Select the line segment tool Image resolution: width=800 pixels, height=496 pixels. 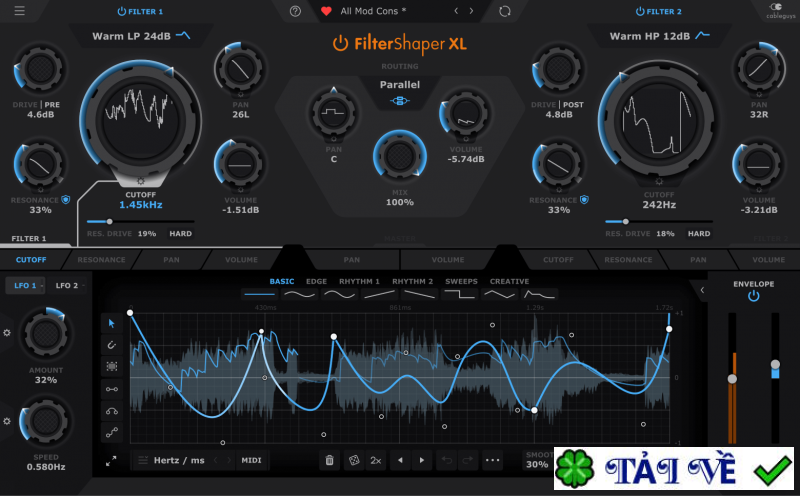pyautogui.click(x=112, y=389)
